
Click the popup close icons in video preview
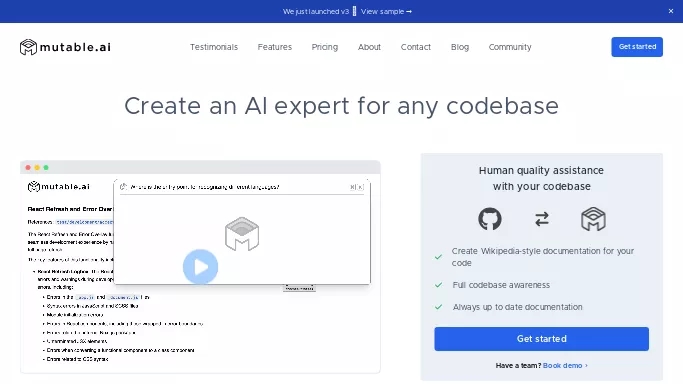tap(357, 187)
